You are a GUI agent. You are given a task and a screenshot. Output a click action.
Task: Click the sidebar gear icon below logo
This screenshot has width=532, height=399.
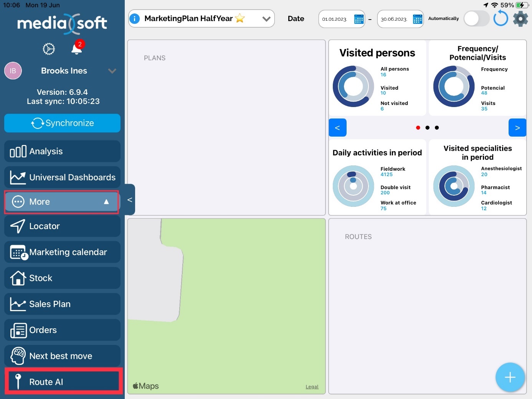pos(49,49)
